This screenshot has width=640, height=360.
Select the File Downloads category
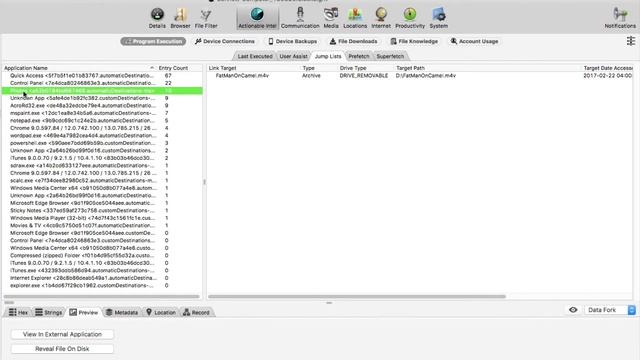click(353, 41)
